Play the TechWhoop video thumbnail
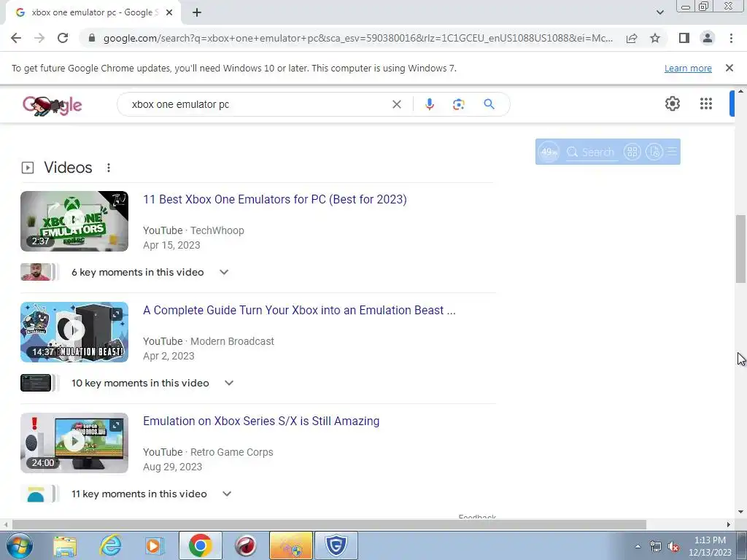This screenshot has height=560, width=747. click(74, 221)
